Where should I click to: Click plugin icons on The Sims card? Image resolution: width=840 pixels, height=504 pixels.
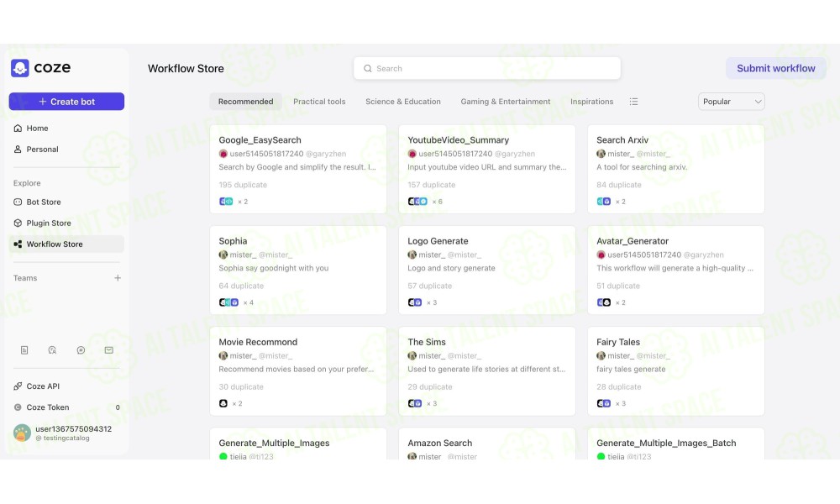click(x=415, y=403)
